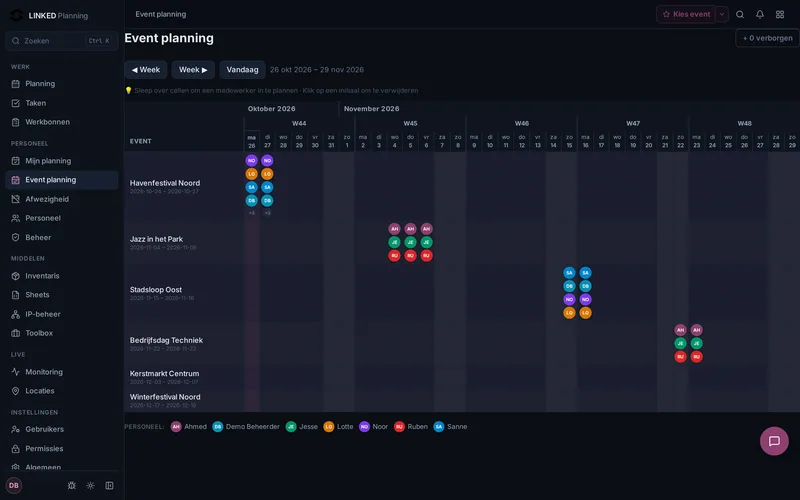Click AH initial on Bedrijfsdag zo 22
Image resolution: width=800 pixels, height=500 pixels.
680,330
